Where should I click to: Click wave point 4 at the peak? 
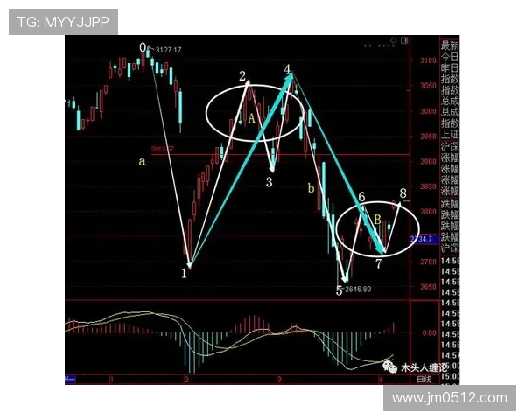(x=288, y=68)
